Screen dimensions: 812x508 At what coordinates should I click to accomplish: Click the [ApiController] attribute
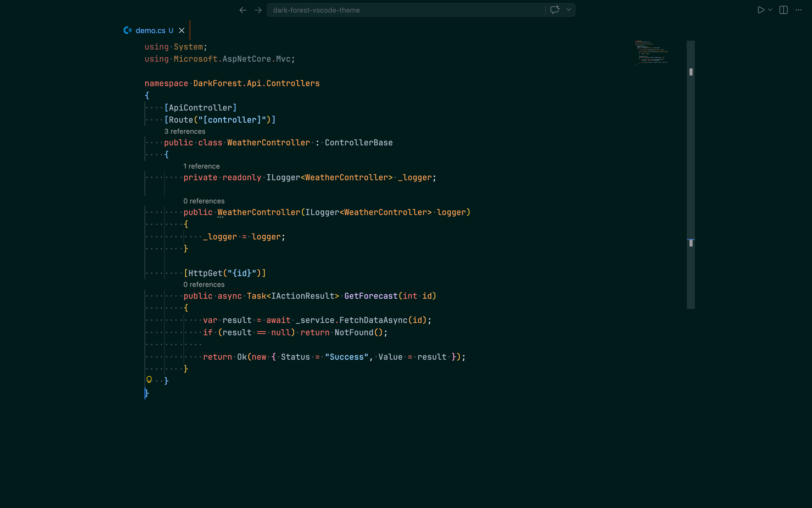point(200,108)
